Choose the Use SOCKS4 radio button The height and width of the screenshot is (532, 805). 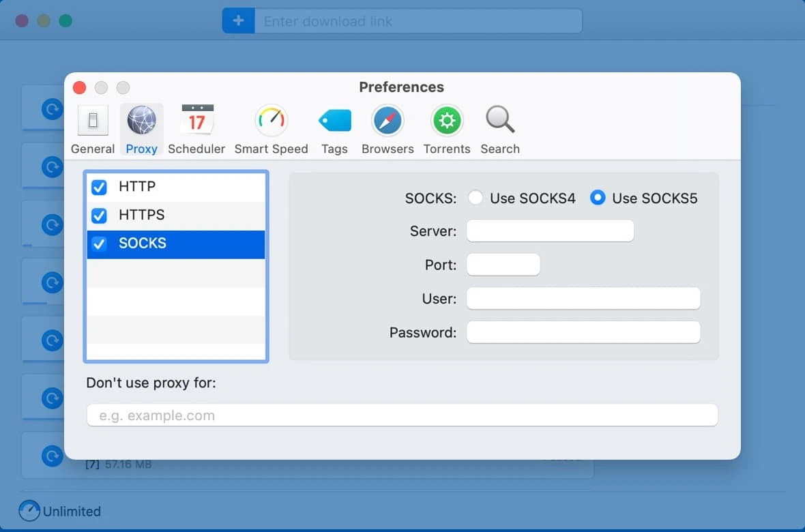click(476, 198)
